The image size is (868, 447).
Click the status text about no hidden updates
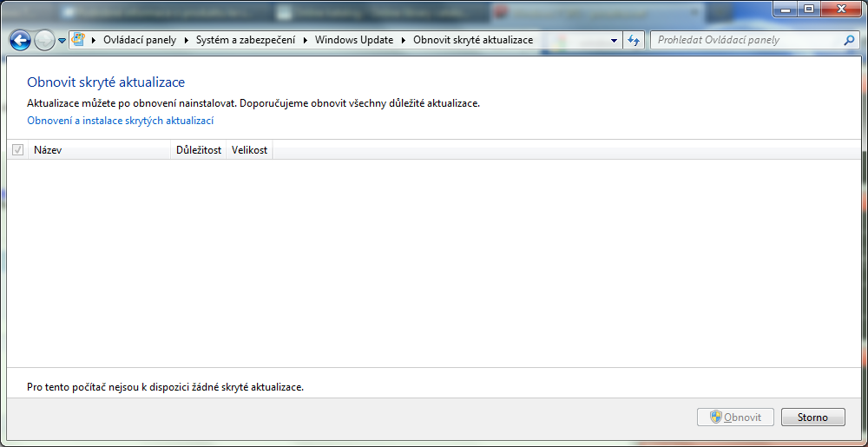pos(166,387)
